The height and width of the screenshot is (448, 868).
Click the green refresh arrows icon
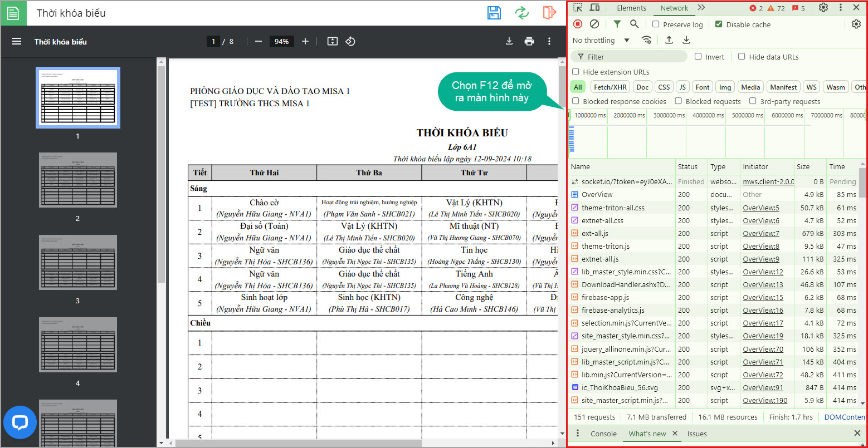point(521,13)
